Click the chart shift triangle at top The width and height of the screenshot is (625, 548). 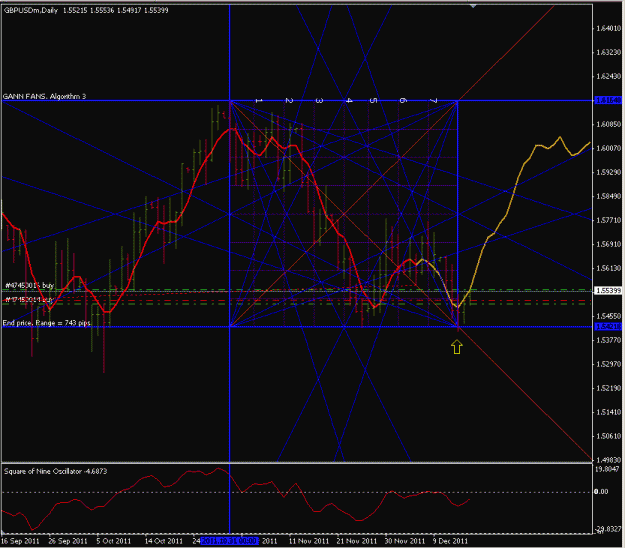[x=473, y=6]
